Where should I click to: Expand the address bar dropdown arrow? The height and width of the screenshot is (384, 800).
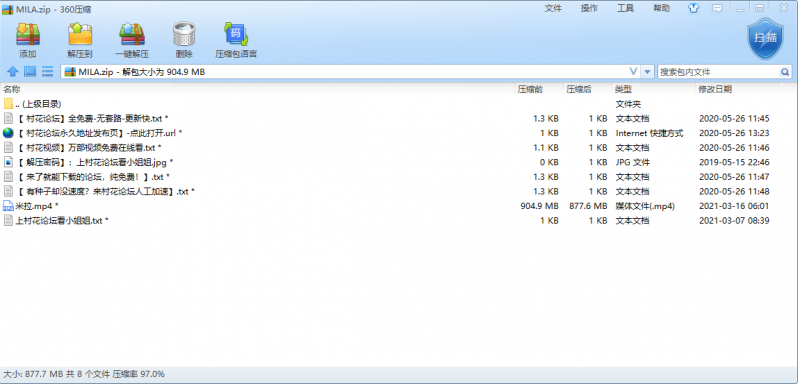(647, 72)
